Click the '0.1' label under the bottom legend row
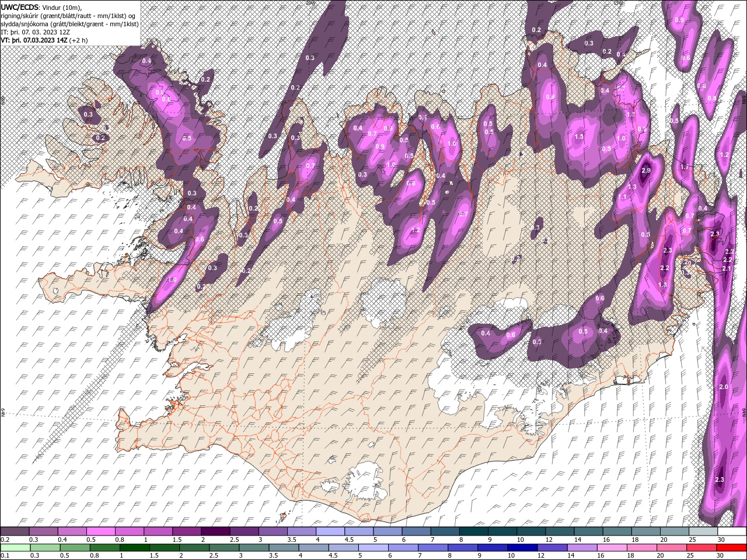The height and width of the screenshot is (560, 747). [5, 556]
